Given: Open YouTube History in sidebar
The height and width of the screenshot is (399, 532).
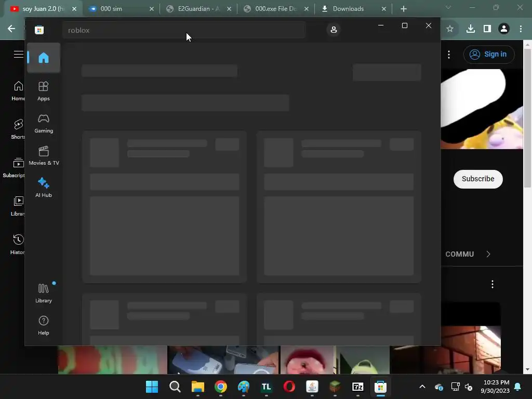Looking at the screenshot, I should coord(18,244).
